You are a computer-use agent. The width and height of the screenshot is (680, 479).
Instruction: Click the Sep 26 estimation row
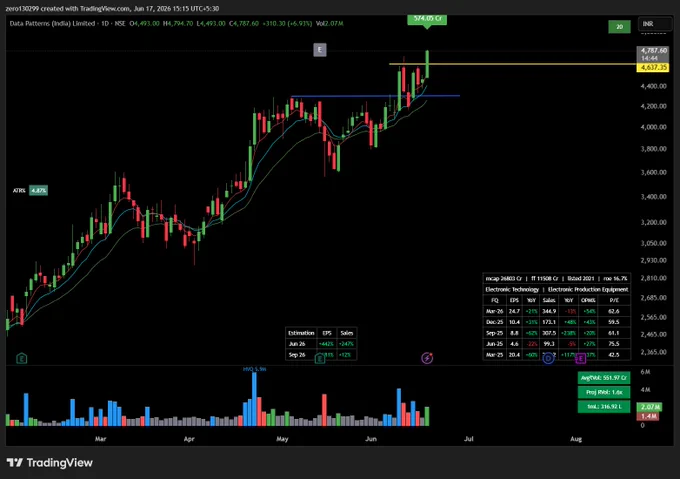click(321, 355)
